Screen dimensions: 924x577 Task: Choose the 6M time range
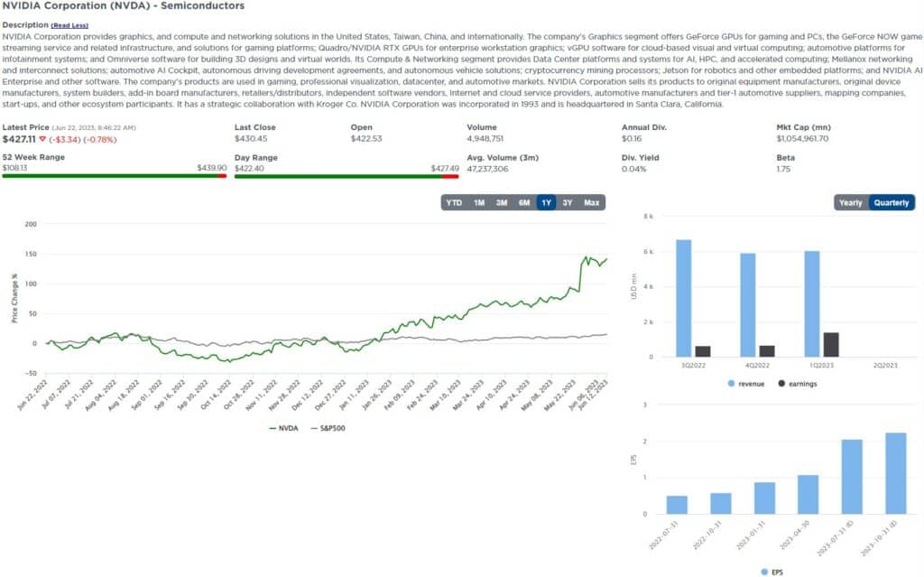(x=524, y=202)
